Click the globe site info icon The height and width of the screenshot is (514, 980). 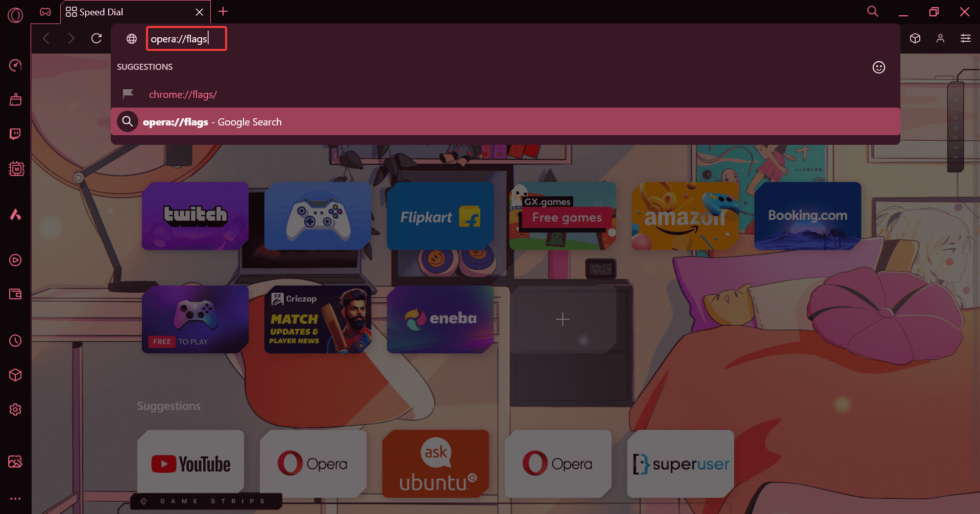[132, 39]
